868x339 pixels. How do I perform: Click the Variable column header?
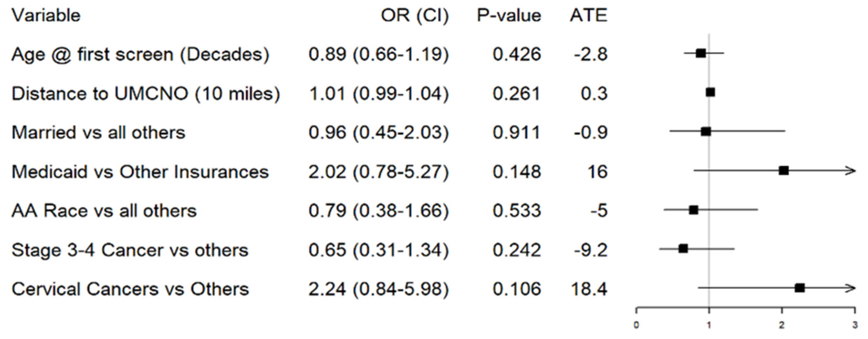[x=46, y=16]
